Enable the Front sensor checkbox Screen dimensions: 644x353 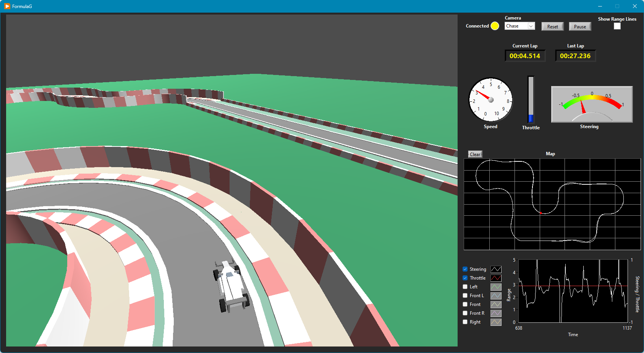click(x=465, y=304)
